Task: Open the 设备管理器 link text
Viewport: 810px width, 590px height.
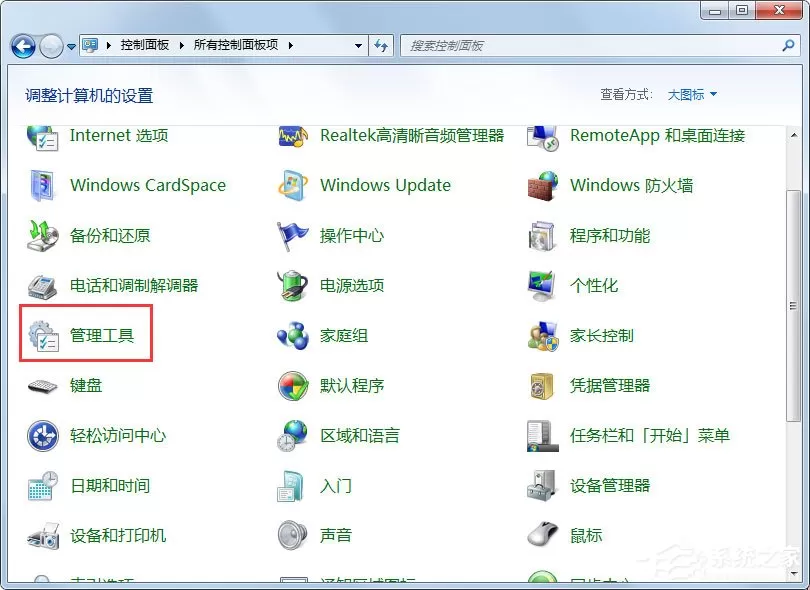Action: point(610,486)
